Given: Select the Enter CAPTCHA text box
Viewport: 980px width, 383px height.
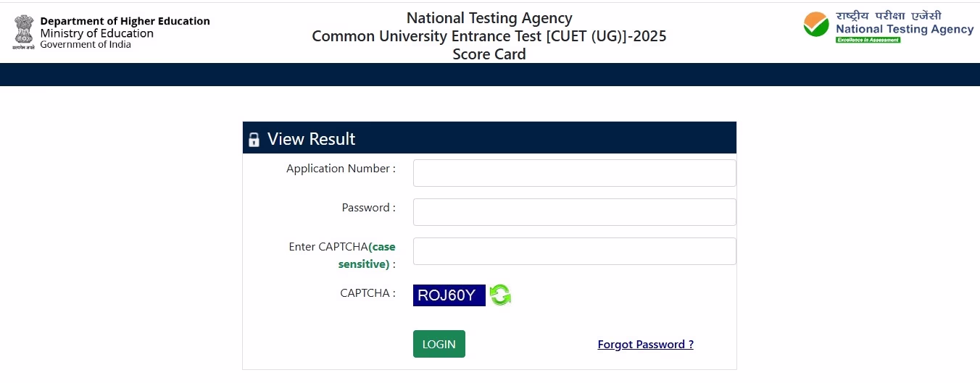Looking at the screenshot, I should coord(574,251).
